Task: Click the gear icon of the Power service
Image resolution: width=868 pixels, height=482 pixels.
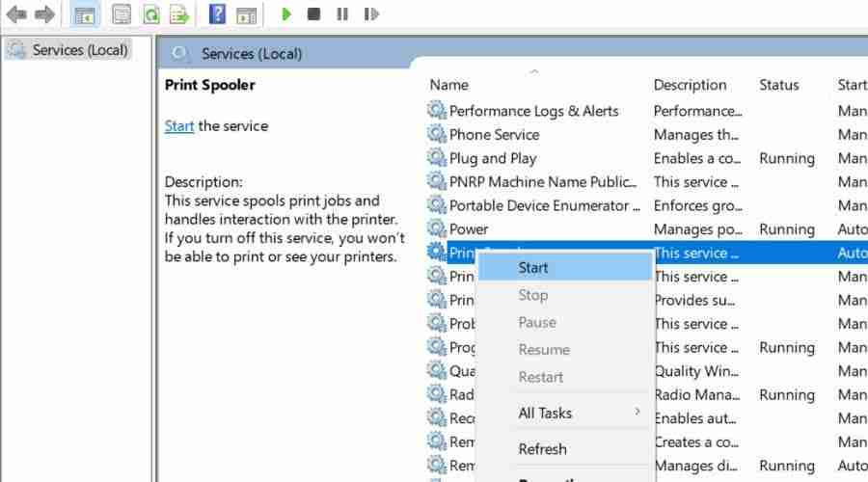Action: pyautogui.click(x=436, y=229)
